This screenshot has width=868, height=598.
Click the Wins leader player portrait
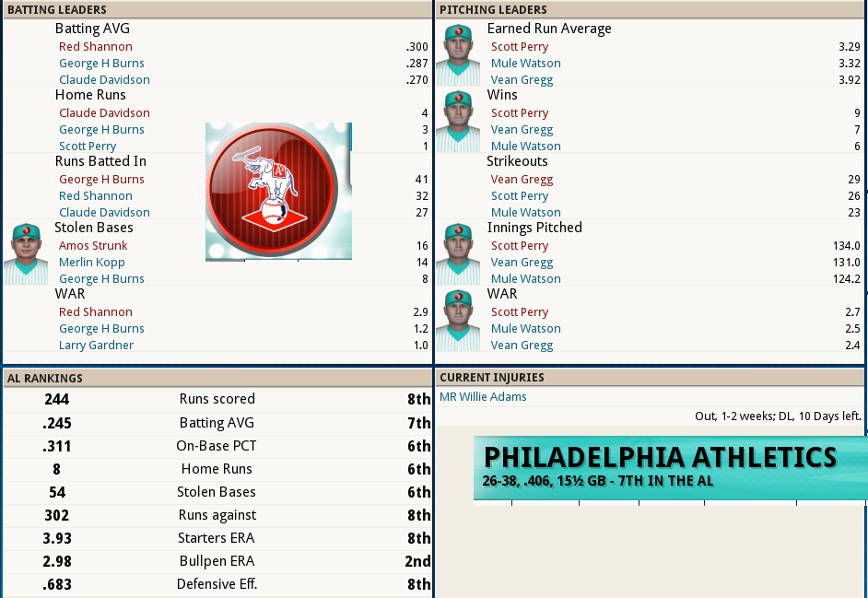[x=458, y=121]
